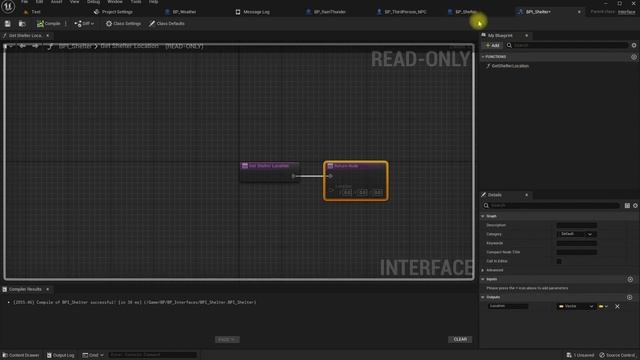This screenshot has width=640, height=360.
Task: Open Class Defaults
Action: pos(167,24)
